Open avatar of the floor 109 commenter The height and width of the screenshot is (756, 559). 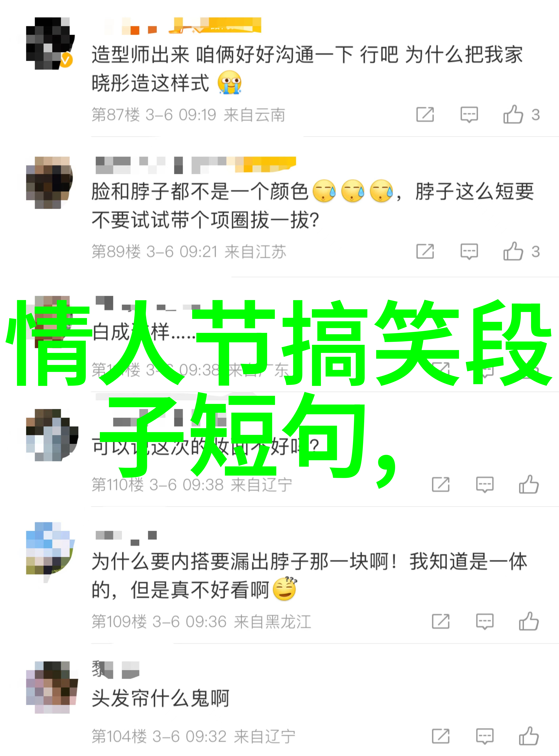[50, 548]
